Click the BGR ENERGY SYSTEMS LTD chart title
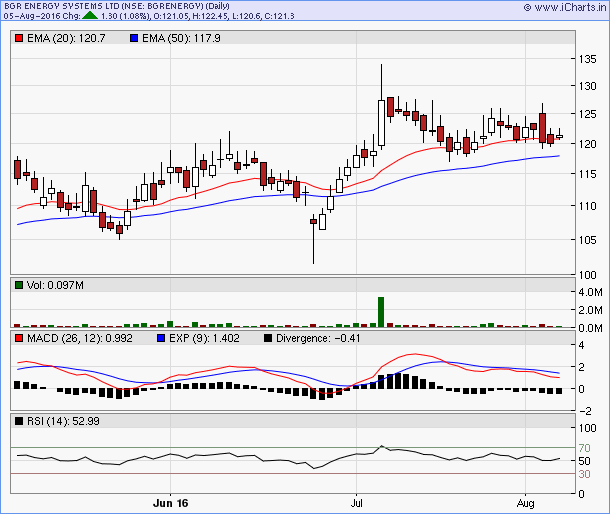This screenshot has width=610, height=514. coord(117,6)
